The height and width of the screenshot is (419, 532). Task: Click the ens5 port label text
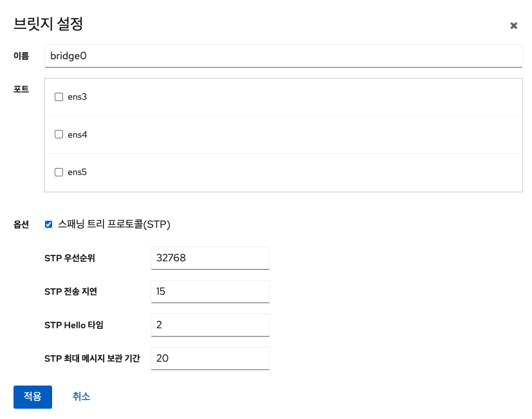[x=77, y=172]
